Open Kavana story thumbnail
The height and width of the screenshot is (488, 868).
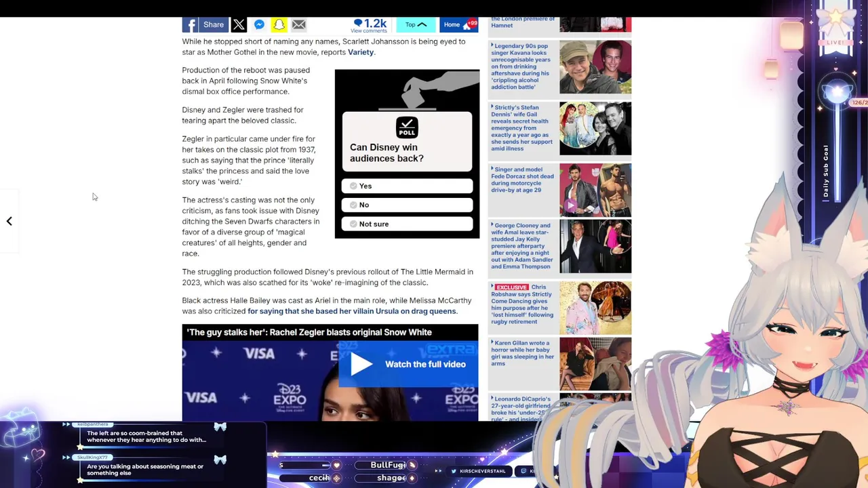(x=595, y=66)
